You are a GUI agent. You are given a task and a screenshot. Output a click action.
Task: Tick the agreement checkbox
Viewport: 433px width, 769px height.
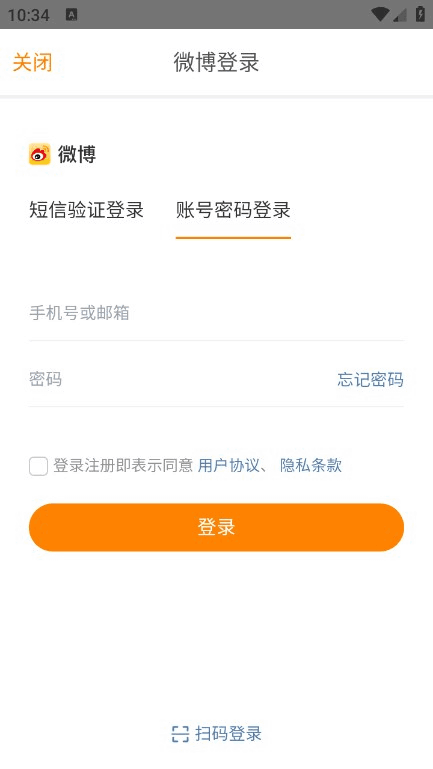[38, 466]
